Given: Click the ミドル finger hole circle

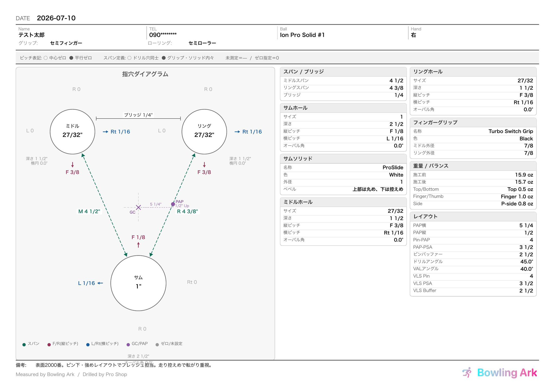Looking at the screenshot, I should (72, 132).
